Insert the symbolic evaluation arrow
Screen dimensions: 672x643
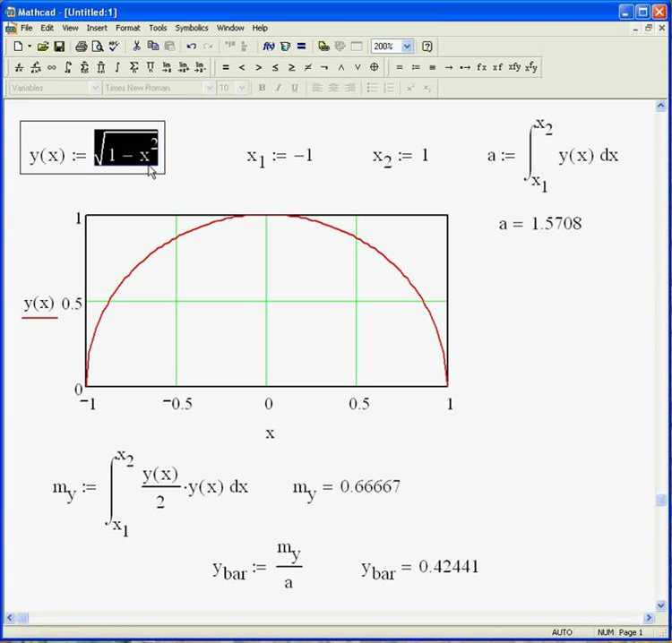click(449, 67)
